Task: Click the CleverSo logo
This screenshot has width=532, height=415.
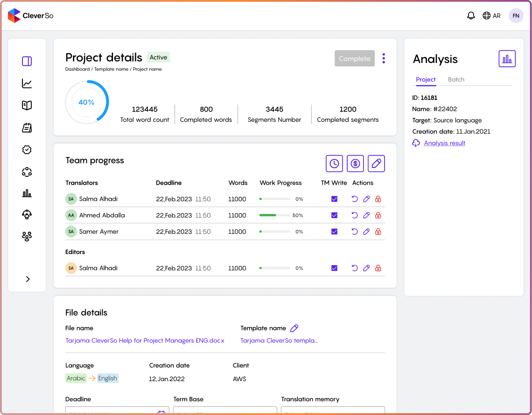Action: pos(31,16)
